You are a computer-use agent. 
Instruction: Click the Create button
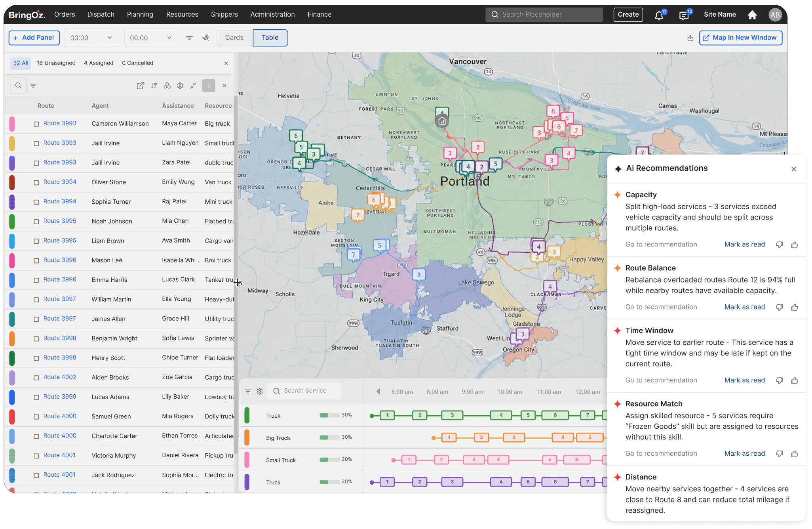tap(628, 15)
